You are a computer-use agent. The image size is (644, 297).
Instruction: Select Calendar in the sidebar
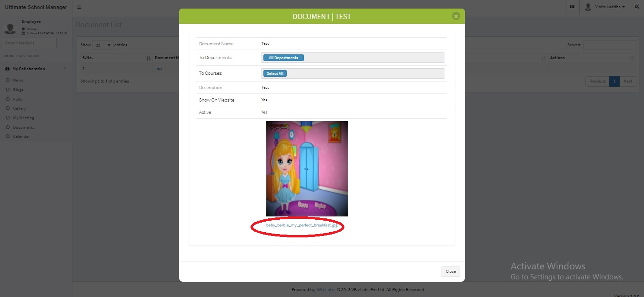click(x=21, y=137)
